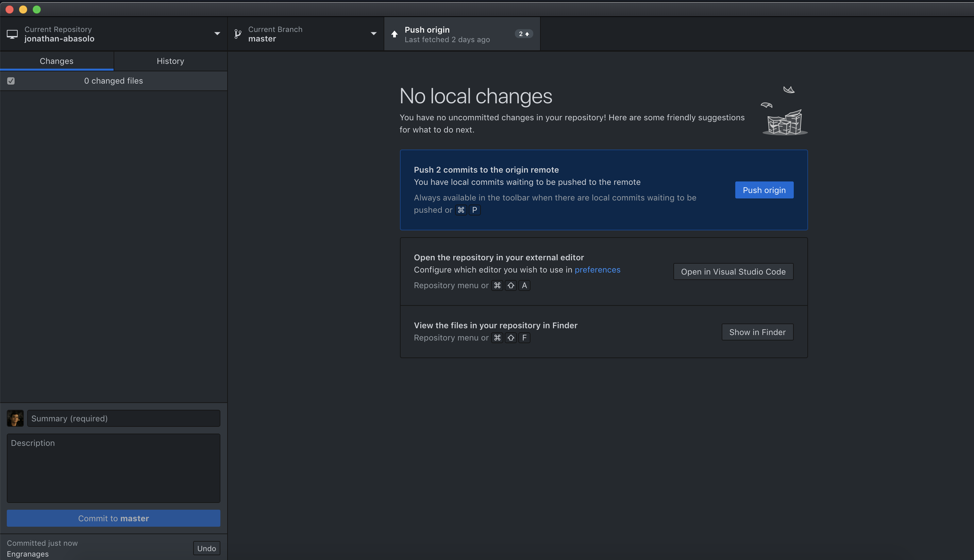
Task: Click the master branch name in toolbar
Action: click(262, 39)
